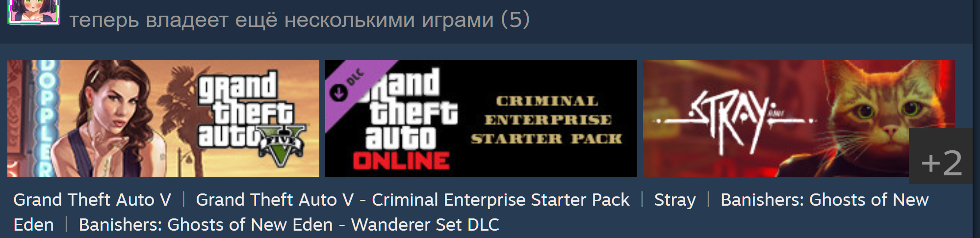980x238 pixels.
Task: Click the +2 more games overlay
Action: click(941, 156)
